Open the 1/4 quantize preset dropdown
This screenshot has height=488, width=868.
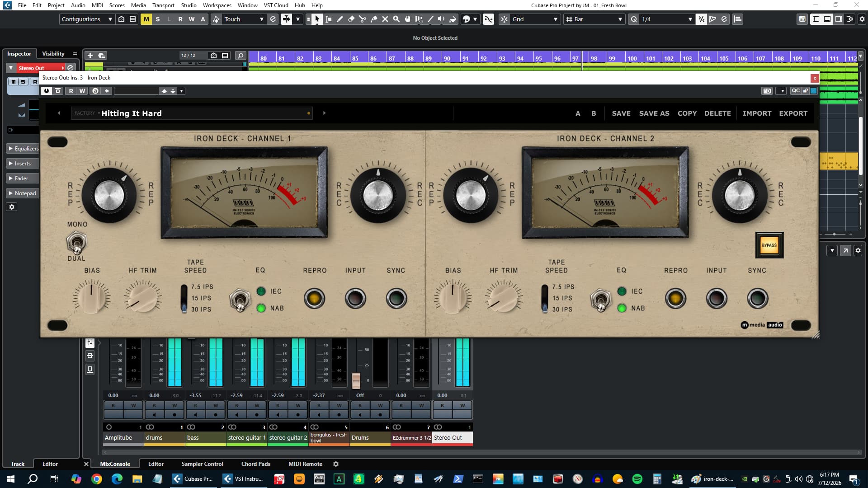pyautogui.click(x=666, y=19)
